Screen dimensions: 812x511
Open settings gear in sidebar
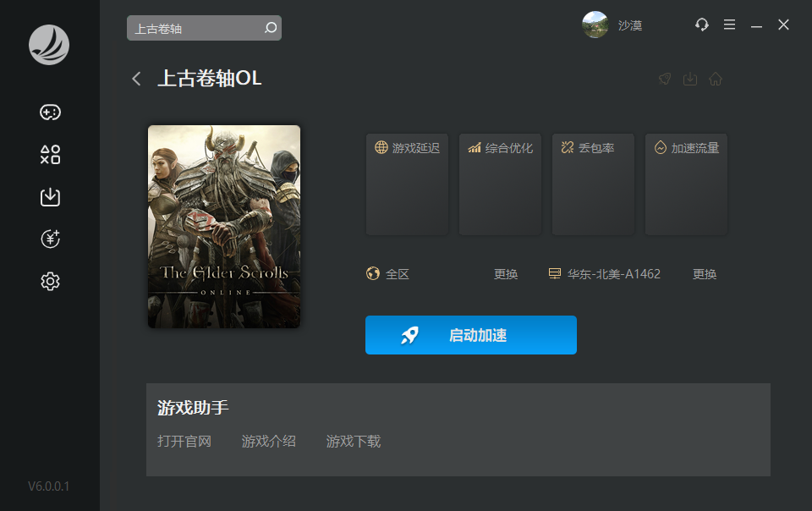tap(50, 281)
